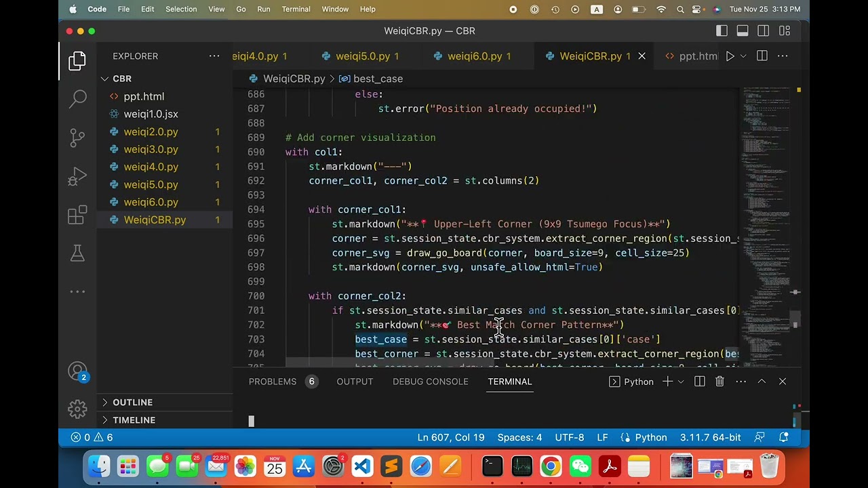Open the Go menu

click(x=241, y=9)
